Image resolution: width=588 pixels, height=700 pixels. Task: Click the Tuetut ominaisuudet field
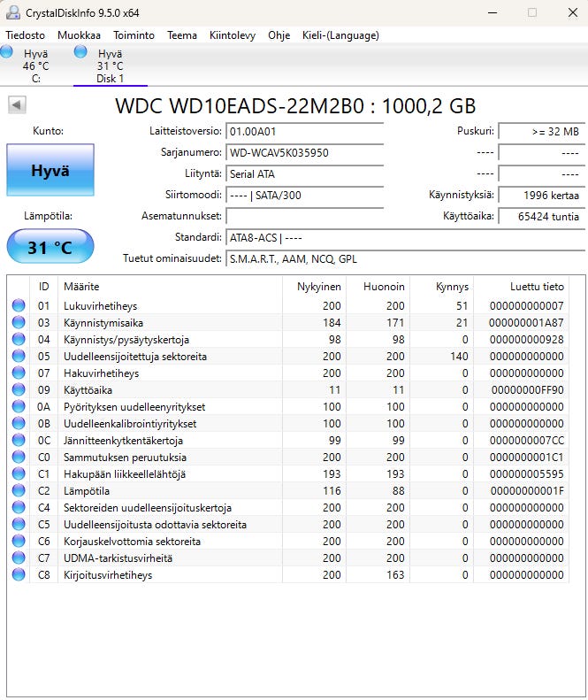pyautogui.click(x=405, y=259)
